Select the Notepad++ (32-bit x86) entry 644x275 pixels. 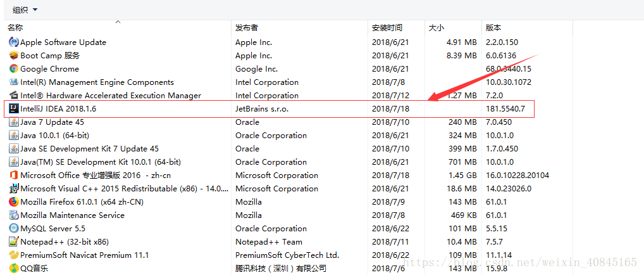coord(65,241)
